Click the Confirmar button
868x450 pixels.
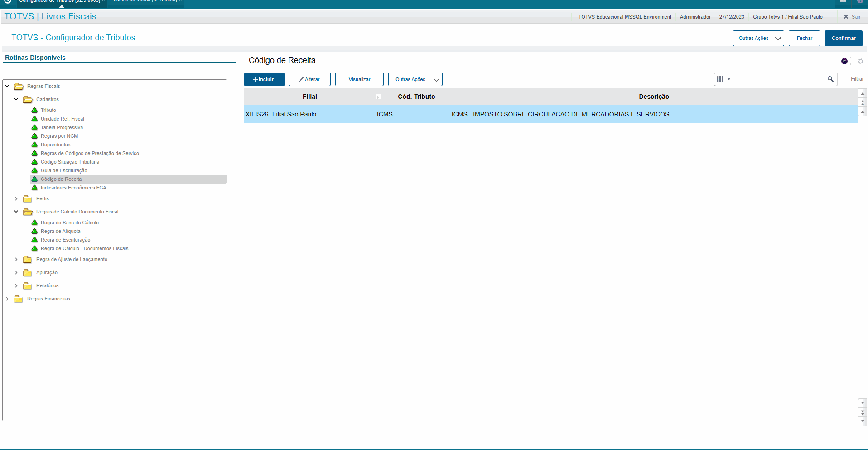(x=844, y=38)
